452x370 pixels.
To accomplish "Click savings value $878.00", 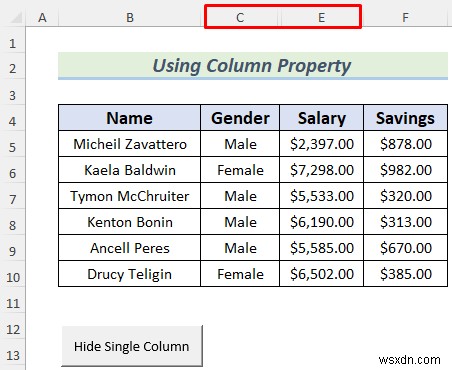I will [x=405, y=144].
